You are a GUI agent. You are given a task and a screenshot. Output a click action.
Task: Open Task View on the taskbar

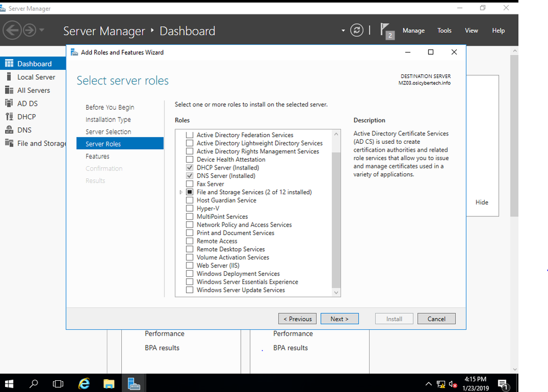(x=58, y=384)
